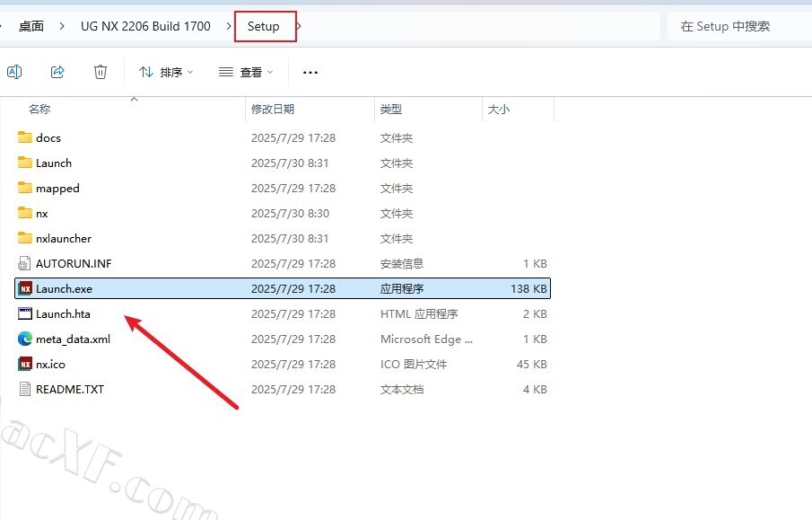Image resolution: width=812 pixels, height=520 pixels.
Task: Click the AUTORUN.INF file icon
Action: [x=25, y=263]
